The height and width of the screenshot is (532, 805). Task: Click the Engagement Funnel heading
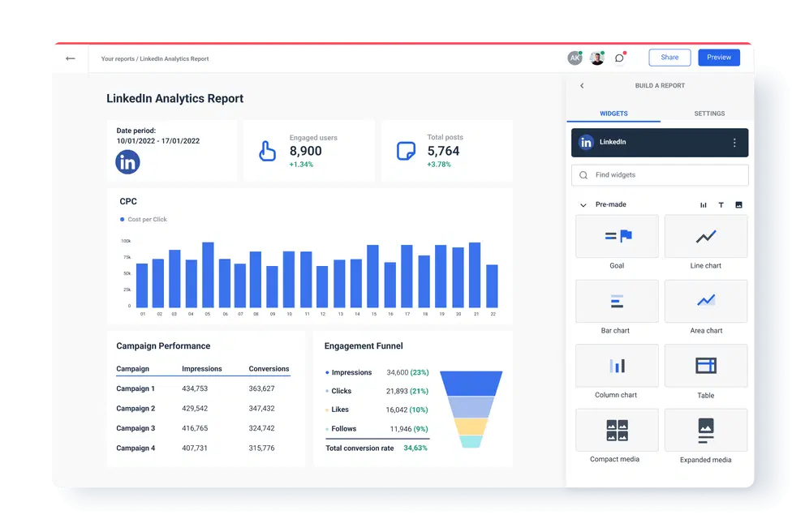(x=364, y=346)
